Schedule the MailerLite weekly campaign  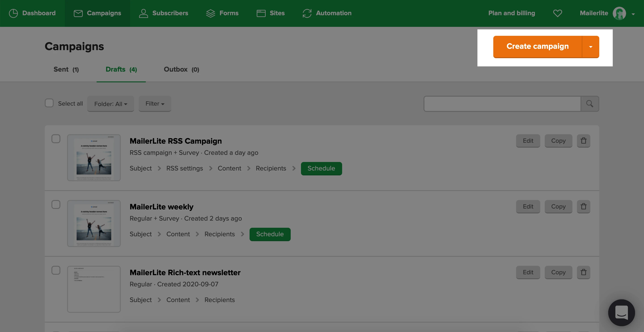coord(270,234)
